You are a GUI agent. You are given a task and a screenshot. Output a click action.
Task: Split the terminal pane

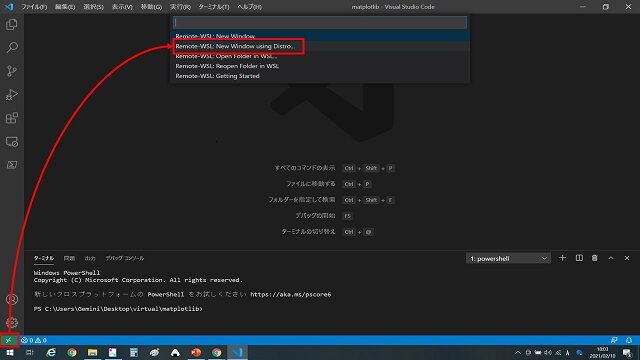coord(579,258)
